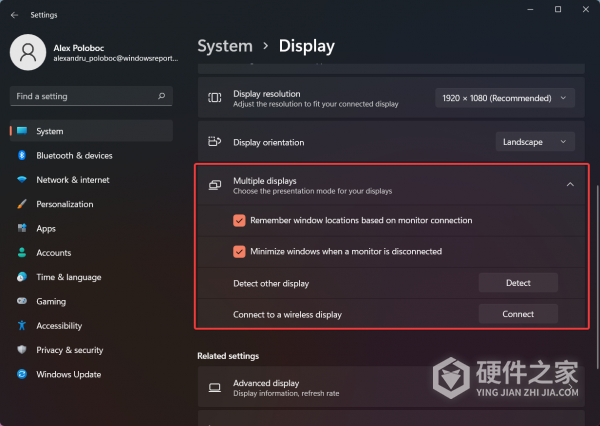Open the display resolution dropdown

(505, 98)
